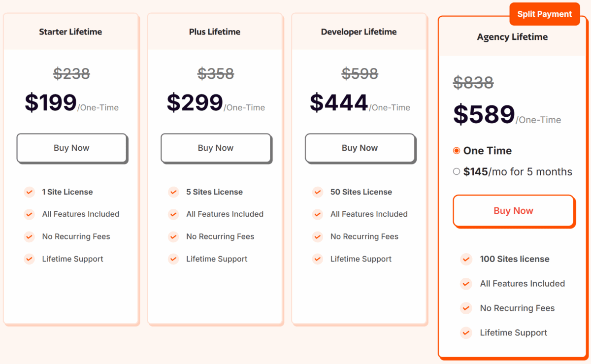The image size is (591, 364).
Task: Click the crossed-out $358 Plus price
Action: pos(216,74)
